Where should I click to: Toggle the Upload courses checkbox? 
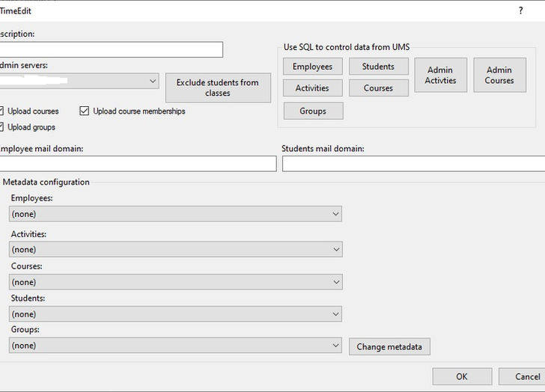[x=1, y=111]
